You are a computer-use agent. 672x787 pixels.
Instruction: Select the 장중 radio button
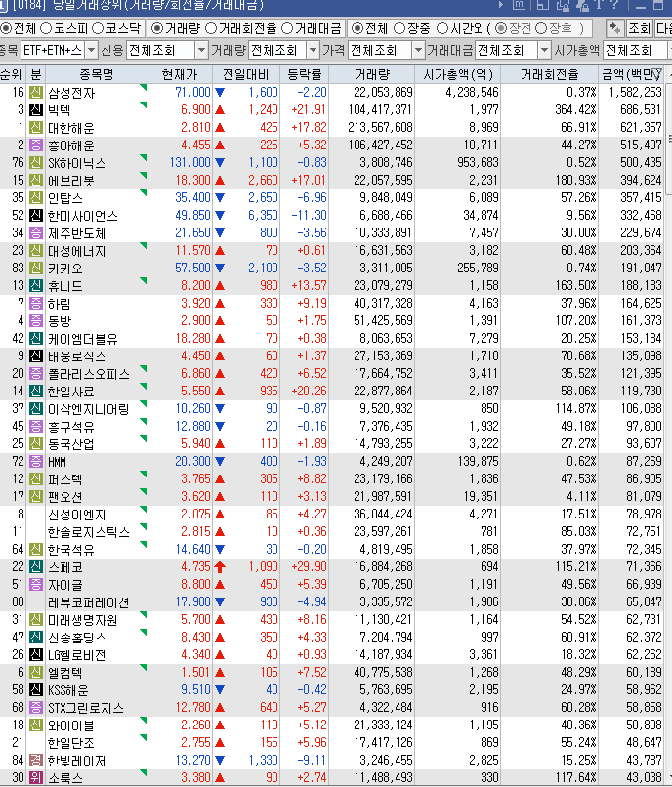click(x=399, y=28)
